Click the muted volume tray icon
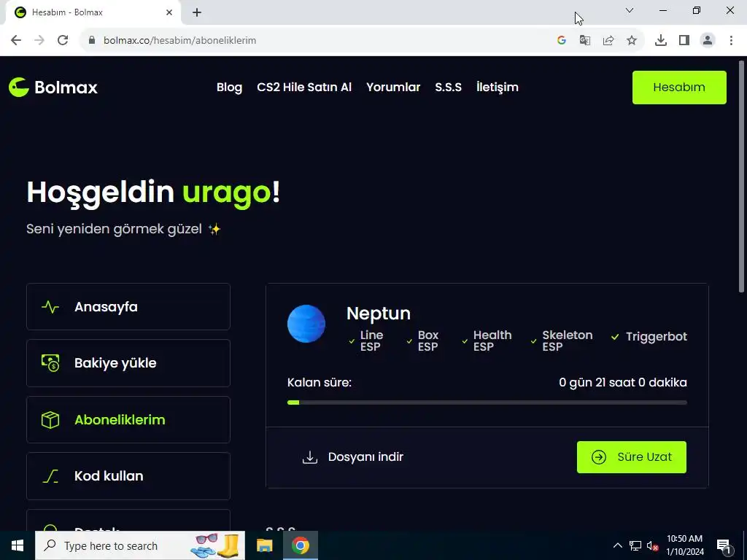Viewport: 747px width, 560px height. coord(652,545)
